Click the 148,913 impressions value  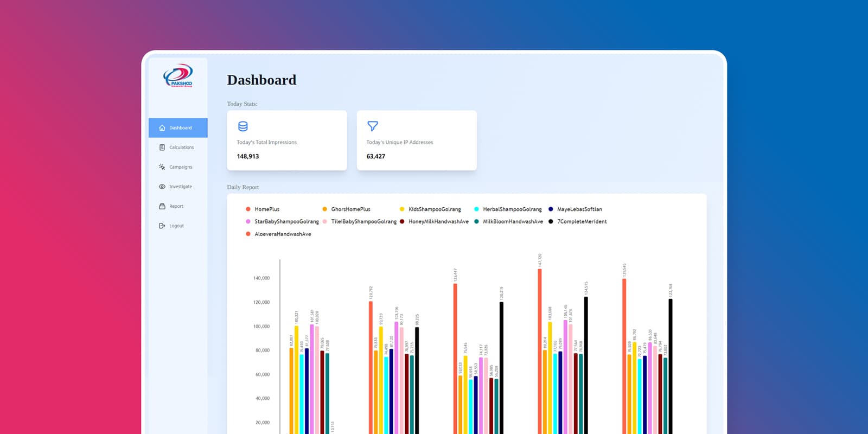coord(248,156)
